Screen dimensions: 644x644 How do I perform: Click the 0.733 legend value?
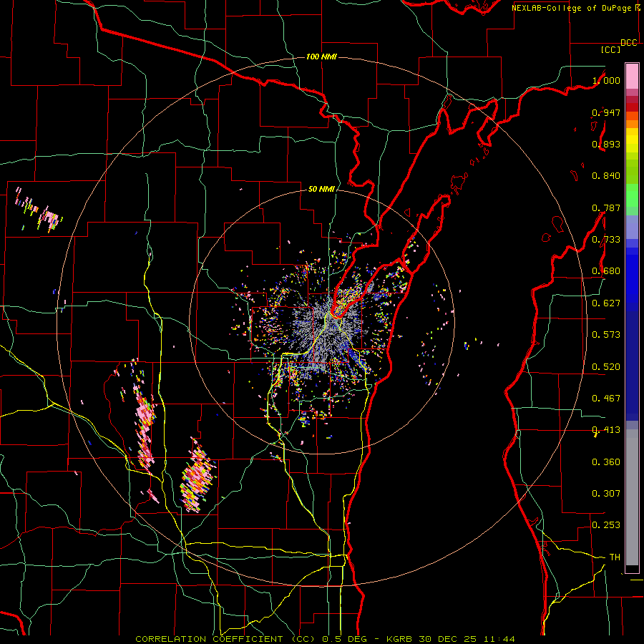point(606,240)
